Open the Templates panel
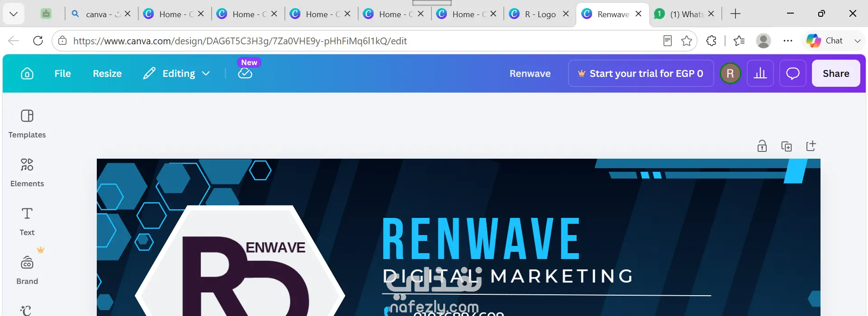The width and height of the screenshot is (868, 316). pyautogui.click(x=27, y=124)
